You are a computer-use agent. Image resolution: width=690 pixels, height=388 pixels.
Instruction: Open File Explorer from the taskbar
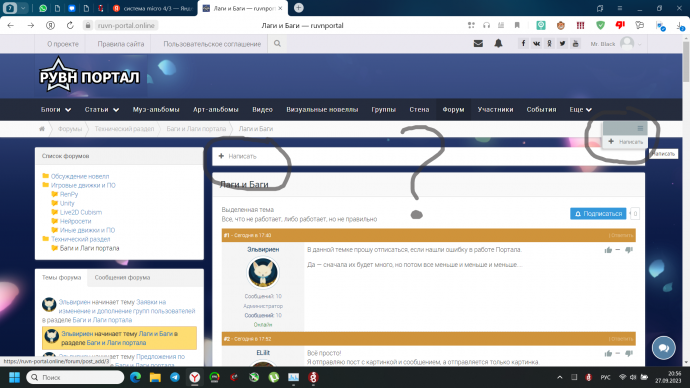[155, 377]
